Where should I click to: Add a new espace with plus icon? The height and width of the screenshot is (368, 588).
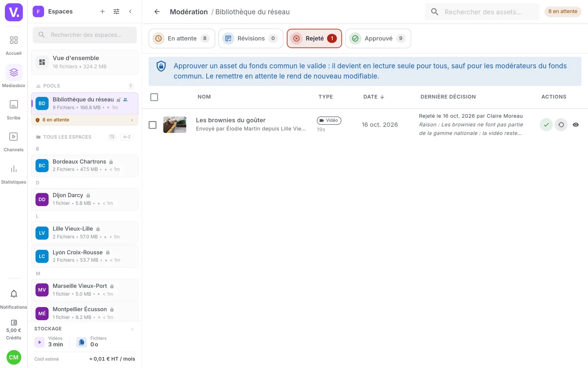(103, 11)
